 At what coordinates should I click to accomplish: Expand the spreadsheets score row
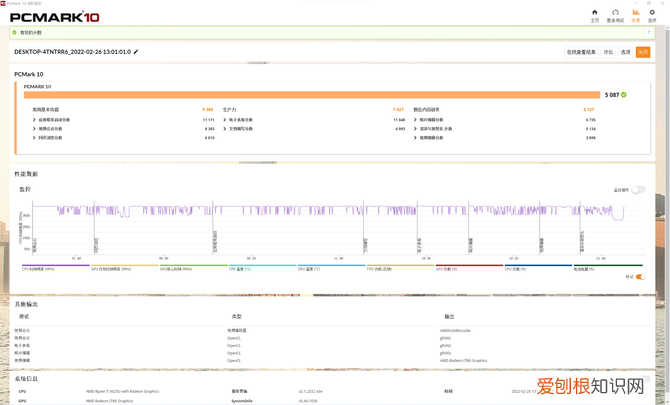[x=224, y=119]
